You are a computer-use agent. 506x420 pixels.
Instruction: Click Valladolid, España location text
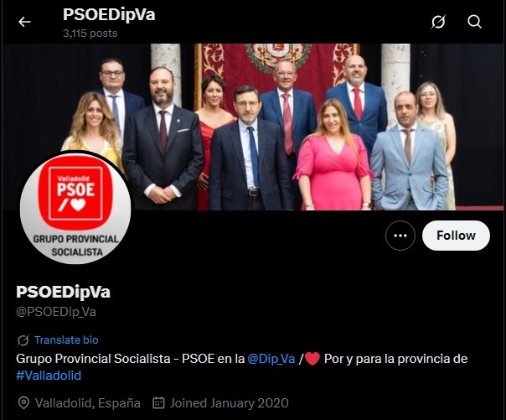click(87, 403)
